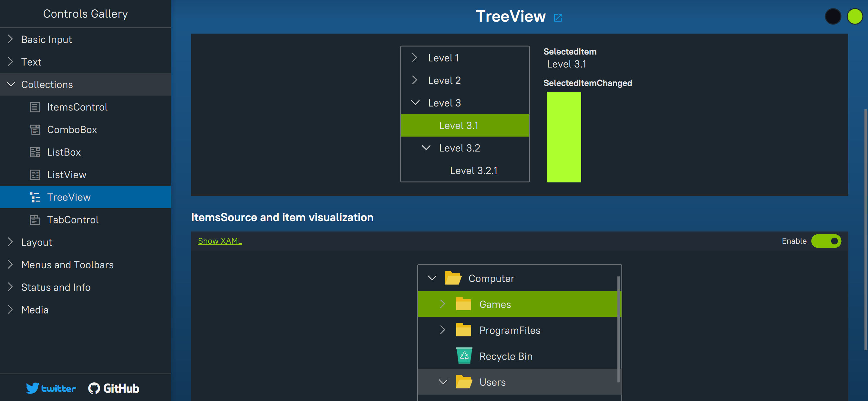Open the external link icon beside TreeView title
Image resolution: width=868 pixels, height=401 pixels.
tap(558, 17)
